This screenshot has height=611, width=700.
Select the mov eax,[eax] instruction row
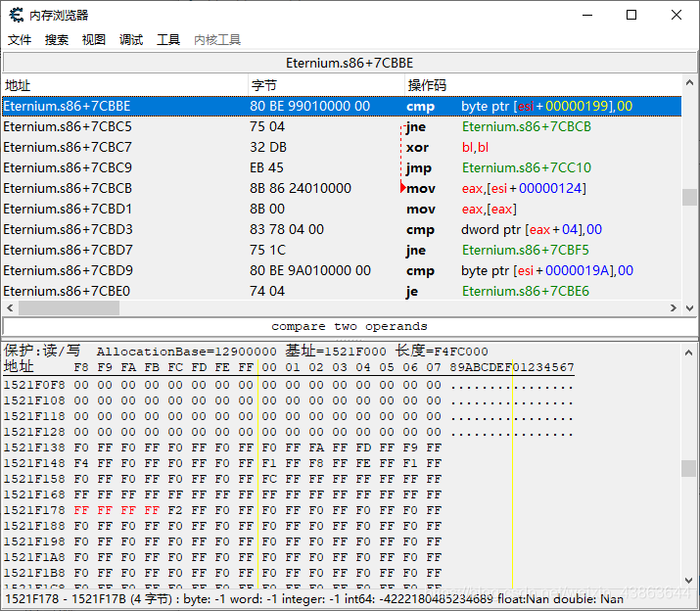click(x=342, y=209)
